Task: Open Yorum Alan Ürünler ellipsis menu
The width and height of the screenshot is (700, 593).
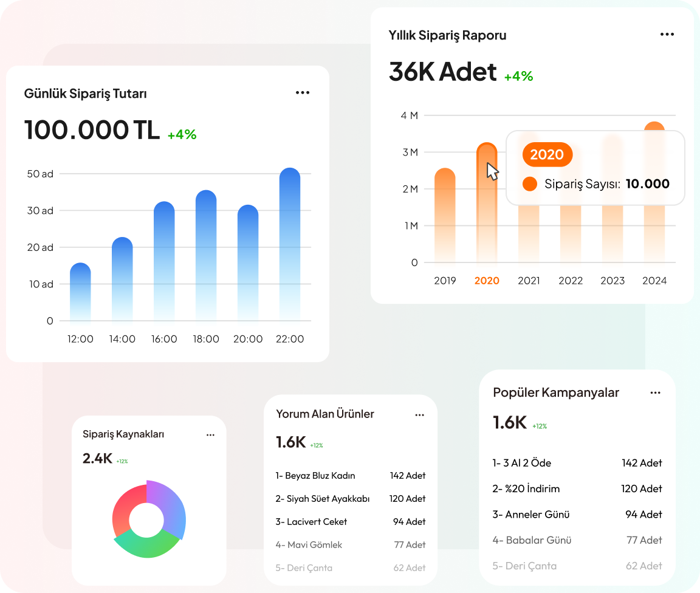Action: [419, 415]
